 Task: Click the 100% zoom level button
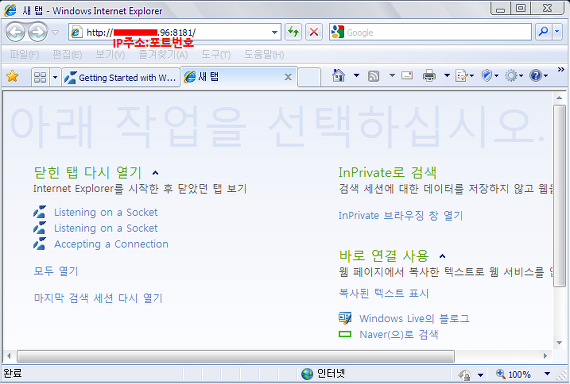(x=513, y=374)
